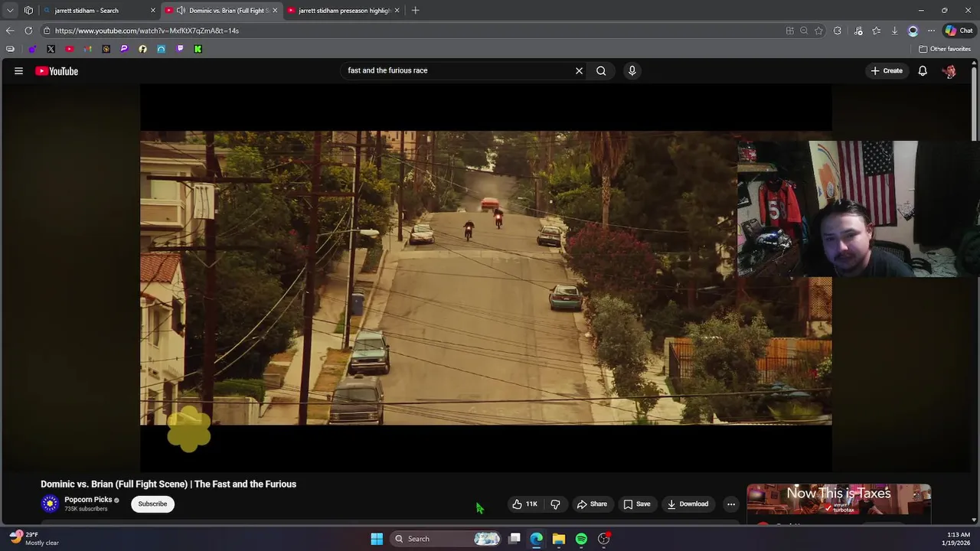The height and width of the screenshot is (551, 980).
Task: Open File Explorer from the taskbar
Action: (559, 539)
